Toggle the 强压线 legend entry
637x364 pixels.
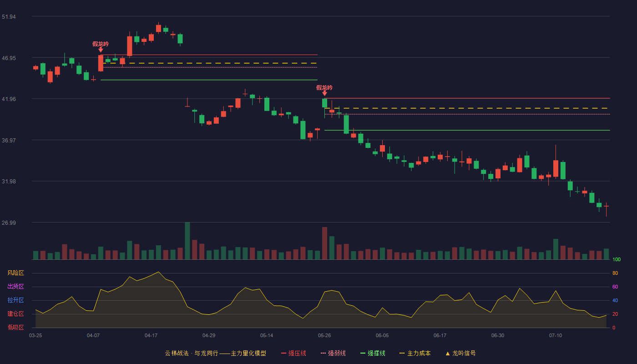point(293,353)
